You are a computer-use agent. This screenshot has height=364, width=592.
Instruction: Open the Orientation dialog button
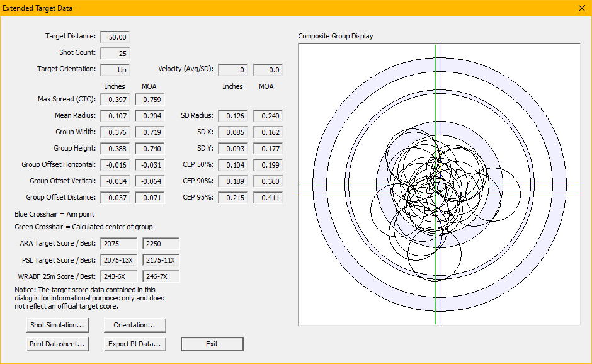coord(135,325)
